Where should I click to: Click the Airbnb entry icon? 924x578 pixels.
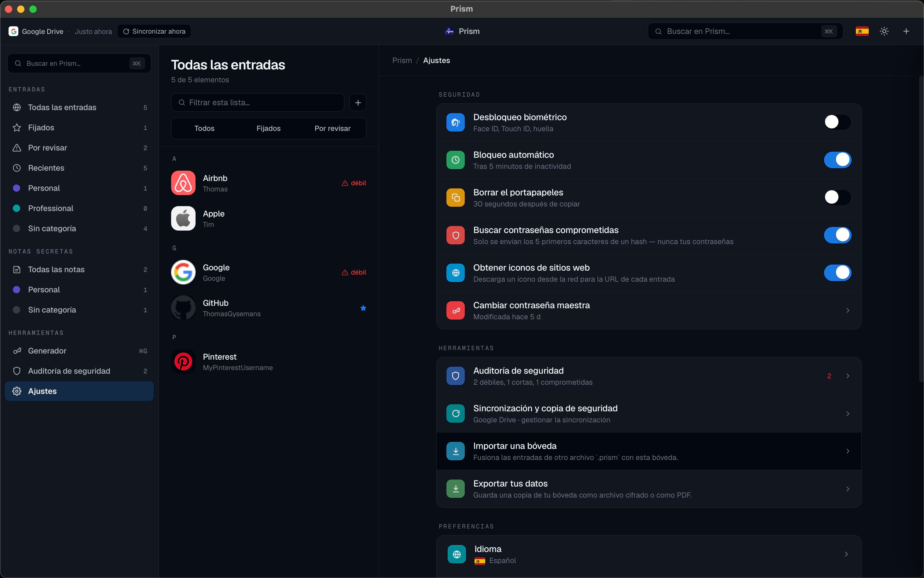[183, 183]
